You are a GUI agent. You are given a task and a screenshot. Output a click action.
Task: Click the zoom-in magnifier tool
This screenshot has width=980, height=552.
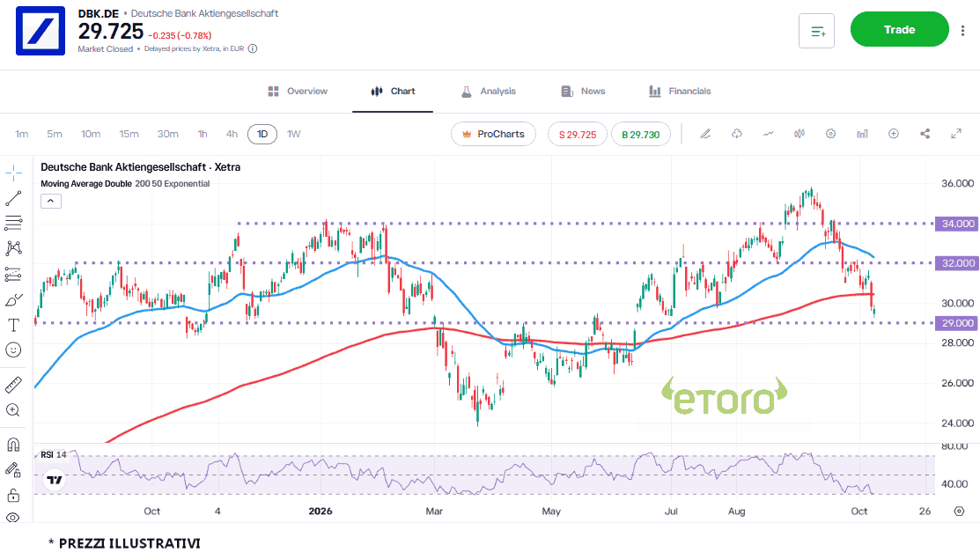[x=13, y=410]
